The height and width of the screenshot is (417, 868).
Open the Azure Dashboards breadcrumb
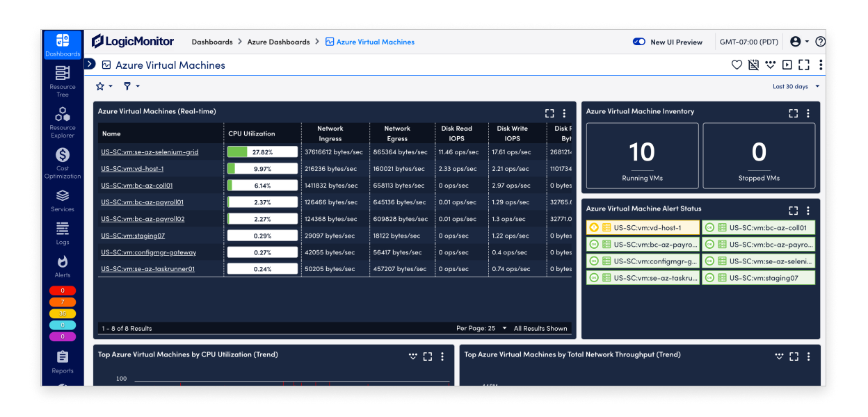click(279, 42)
